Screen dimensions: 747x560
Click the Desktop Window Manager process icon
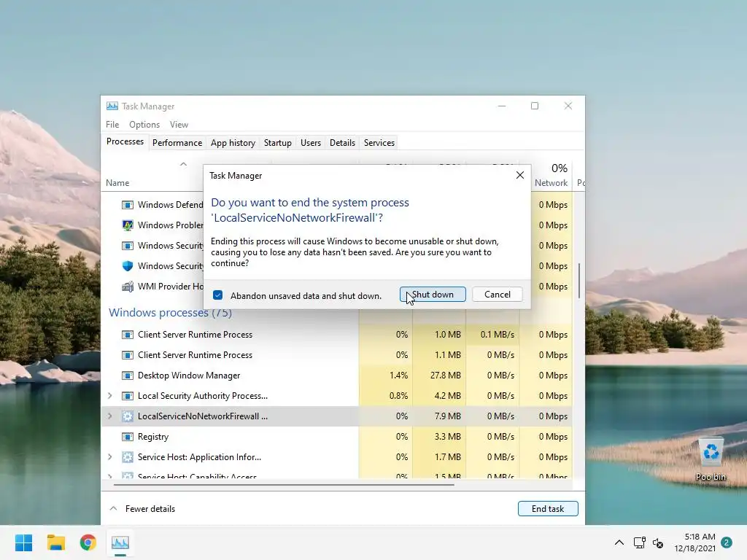tap(127, 376)
